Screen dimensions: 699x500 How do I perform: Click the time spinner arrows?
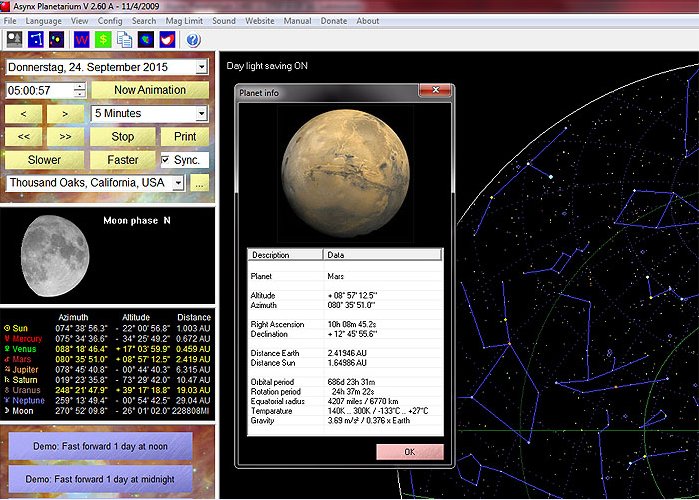tap(80, 90)
